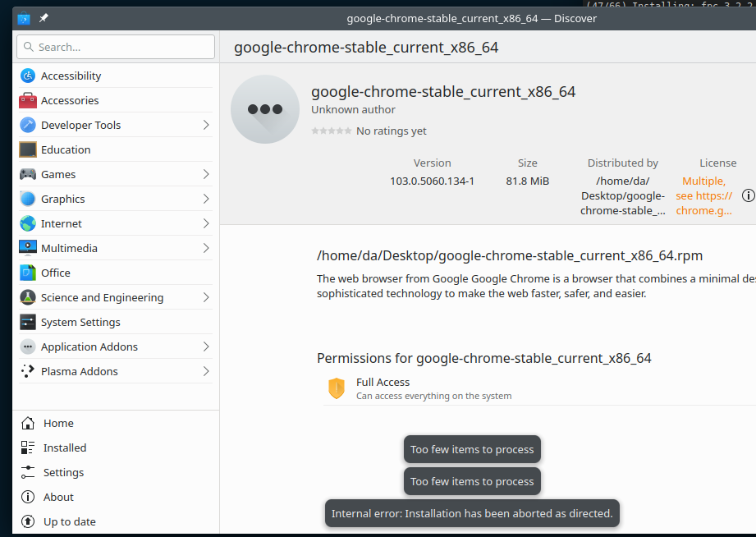
Task: Expand the Internet category chevron
Action: point(206,223)
